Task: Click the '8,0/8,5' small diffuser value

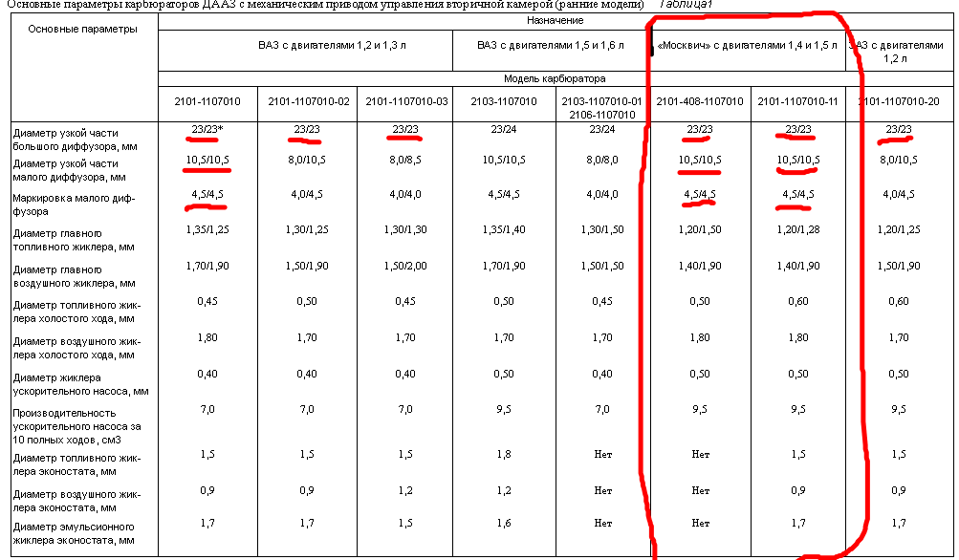Action: click(x=405, y=160)
